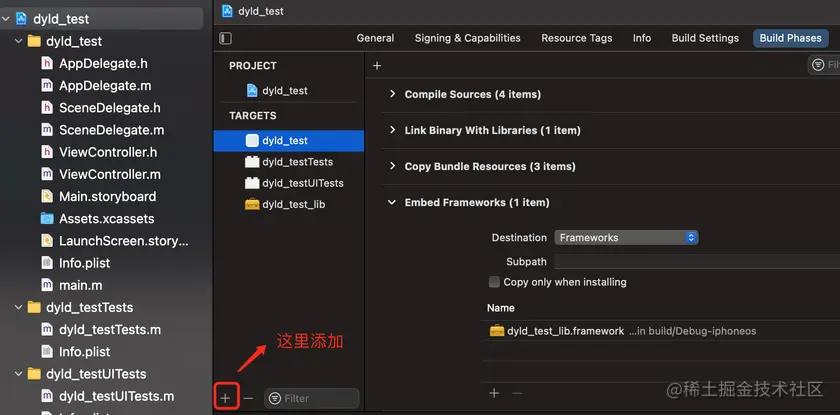The height and width of the screenshot is (415, 840).
Task: Click dyld_test_lib target toolbox icon
Action: (x=252, y=205)
